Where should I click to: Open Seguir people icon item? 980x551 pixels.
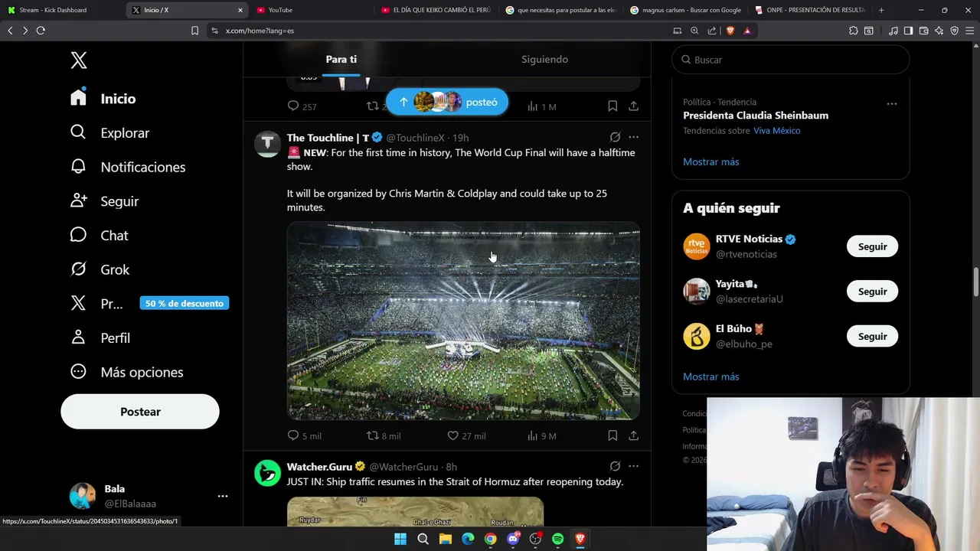tap(105, 201)
